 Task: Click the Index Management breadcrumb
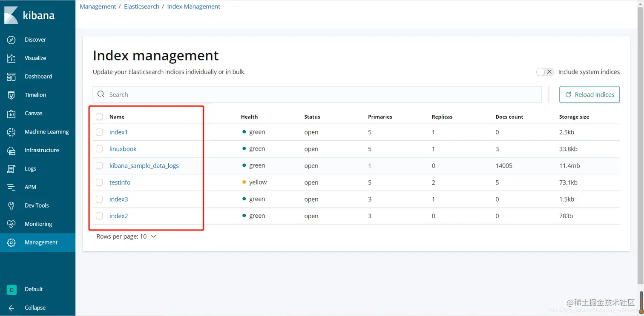point(194,7)
